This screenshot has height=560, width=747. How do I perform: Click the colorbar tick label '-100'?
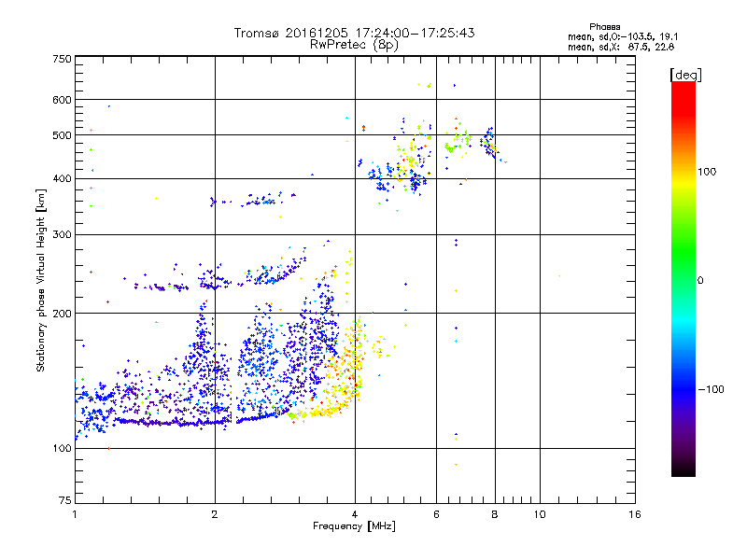point(711,389)
